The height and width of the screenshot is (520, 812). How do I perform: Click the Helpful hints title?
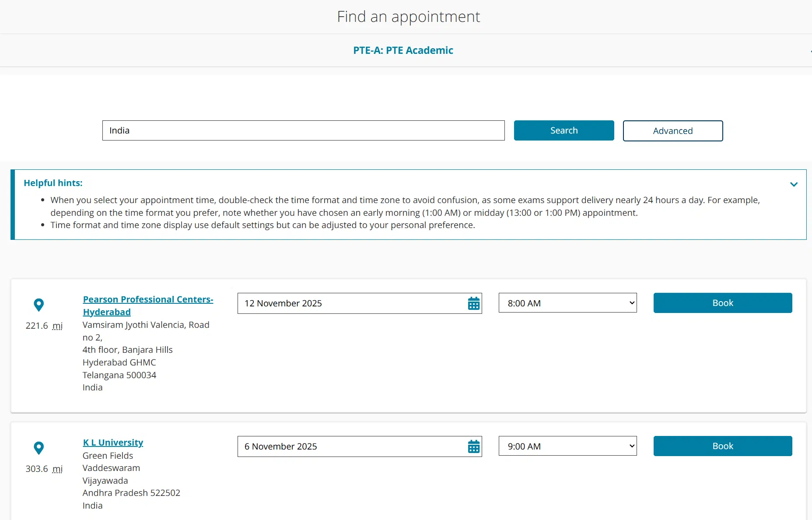pos(53,183)
